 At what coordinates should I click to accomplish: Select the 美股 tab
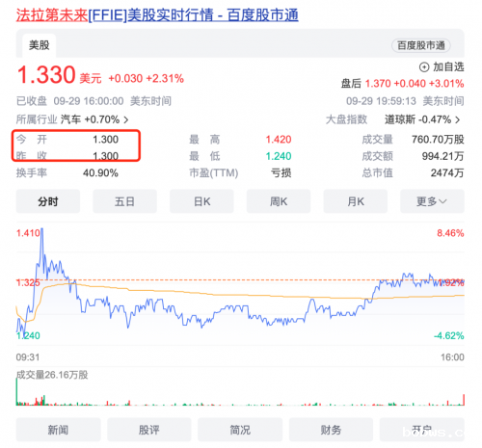40,45
